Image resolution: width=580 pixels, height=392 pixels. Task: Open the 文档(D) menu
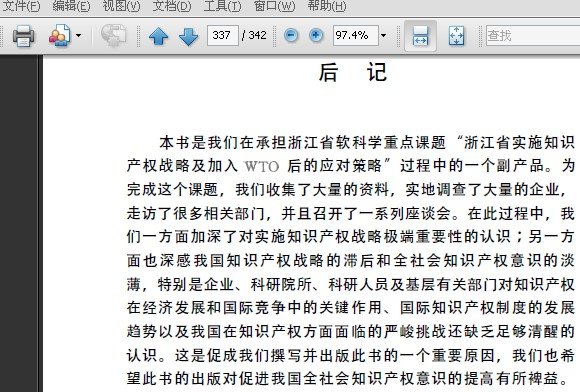pyautogui.click(x=172, y=6)
